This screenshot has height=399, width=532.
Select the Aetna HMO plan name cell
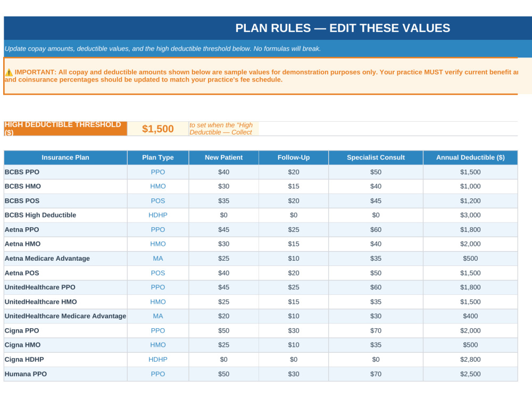(65, 244)
